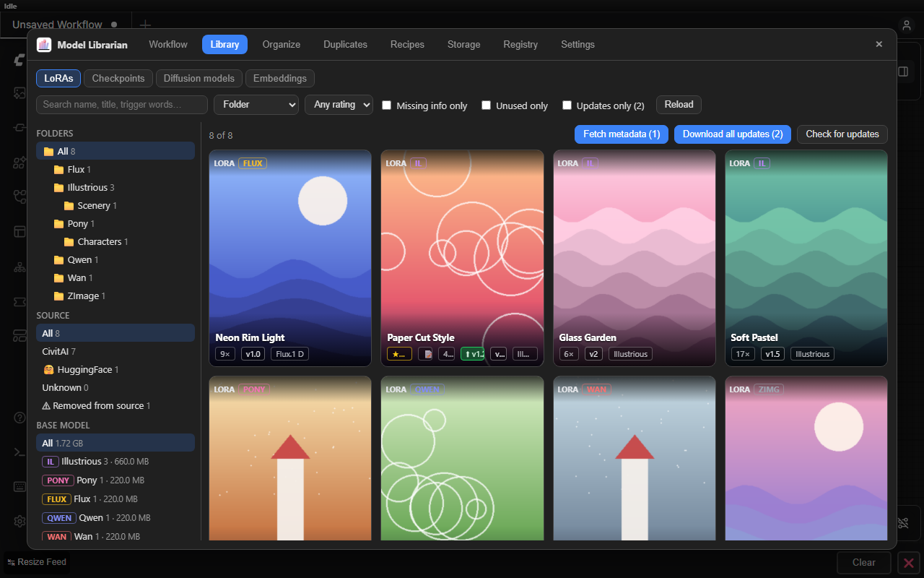Click the Model Librarian logo icon
Viewport: 924px width, 578px height.
coord(44,45)
